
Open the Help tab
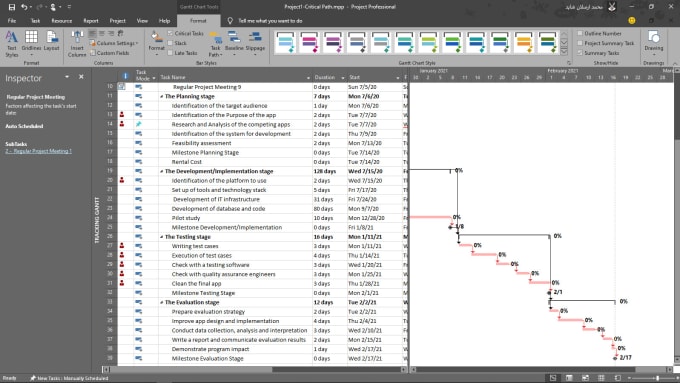point(164,21)
